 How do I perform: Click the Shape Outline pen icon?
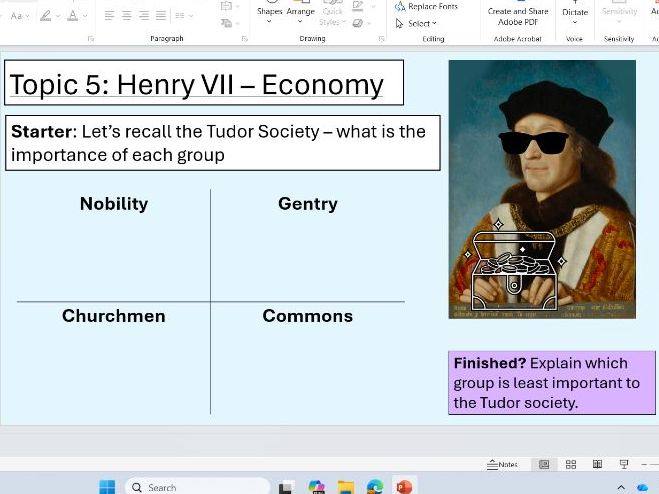tap(358, 5)
